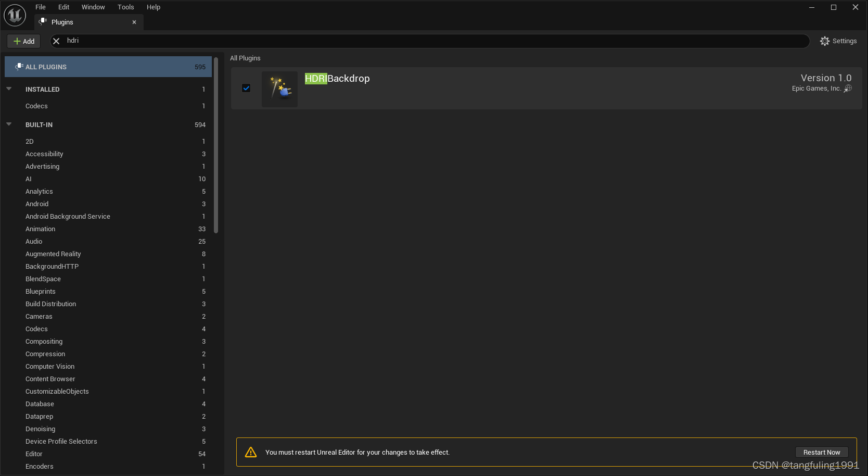Click Restart Now button
The image size is (868, 476).
click(822, 453)
